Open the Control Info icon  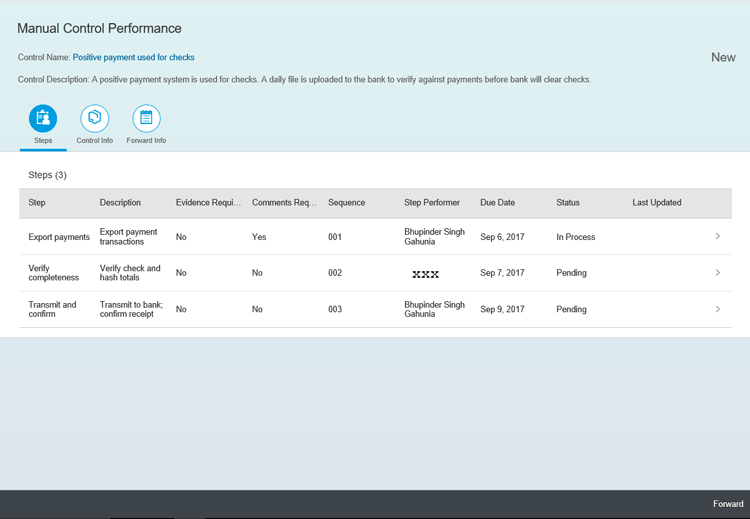(95, 119)
